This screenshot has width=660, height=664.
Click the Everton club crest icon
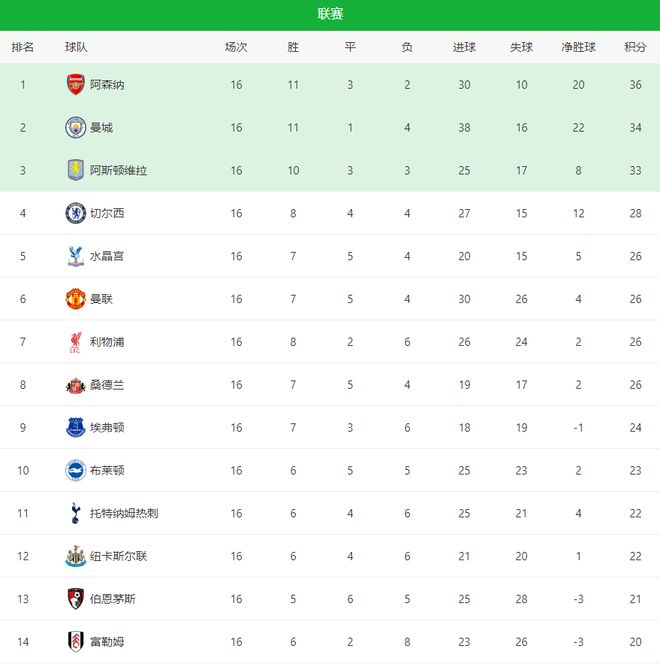75,428
